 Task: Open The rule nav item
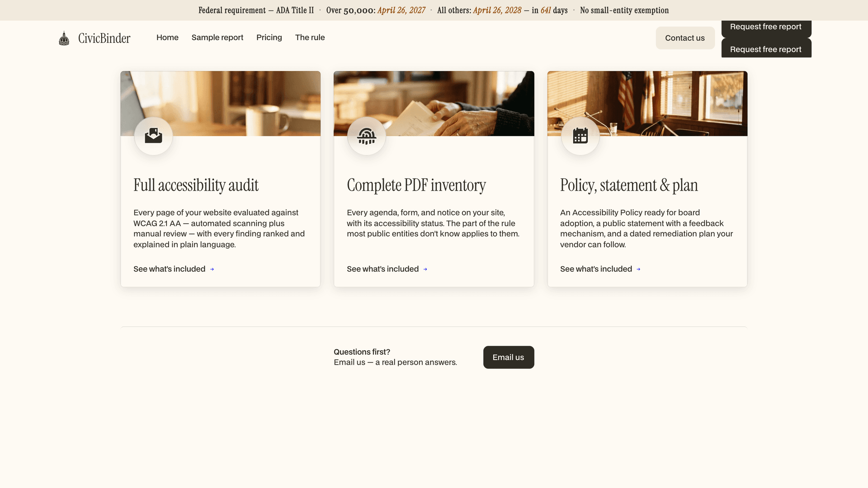click(310, 38)
